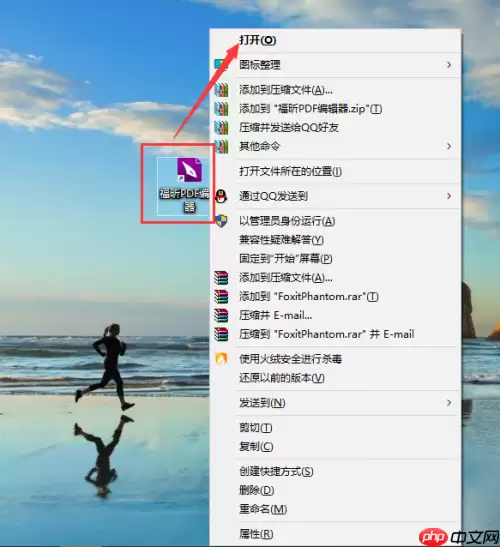Select 创建快捷方式(S)
The image size is (500, 547).
tap(276, 472)
